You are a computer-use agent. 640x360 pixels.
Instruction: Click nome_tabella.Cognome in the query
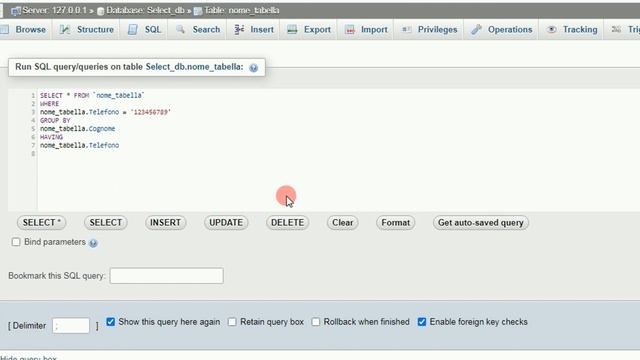[x=78, y=129]
